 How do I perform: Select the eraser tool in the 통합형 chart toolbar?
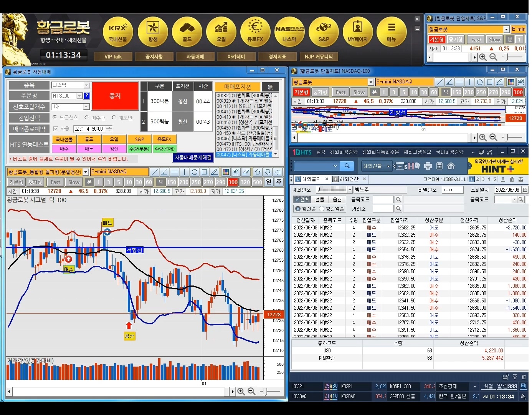pyautogui.click(x=246, y=172)
